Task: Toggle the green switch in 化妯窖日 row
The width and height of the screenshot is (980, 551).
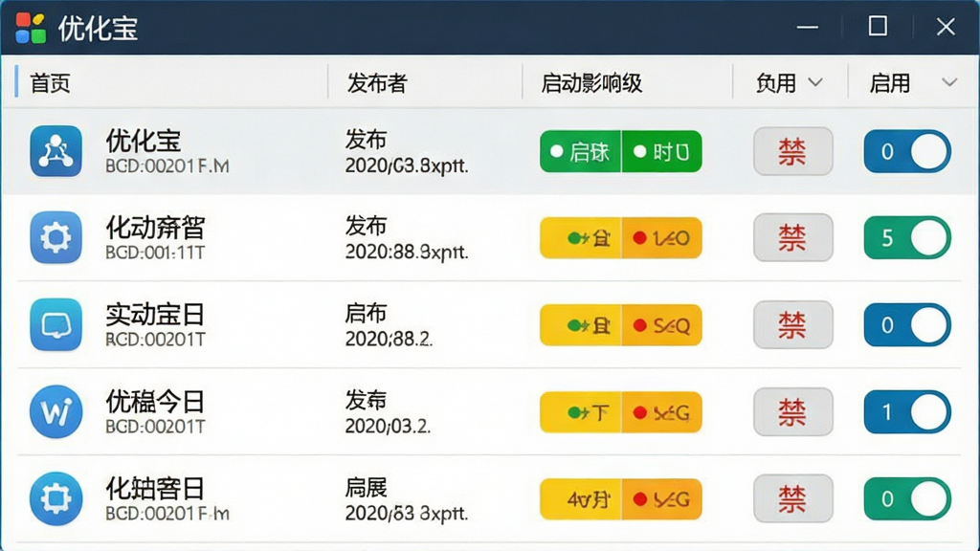Action: pyautogui.click(x=907, y=498)
